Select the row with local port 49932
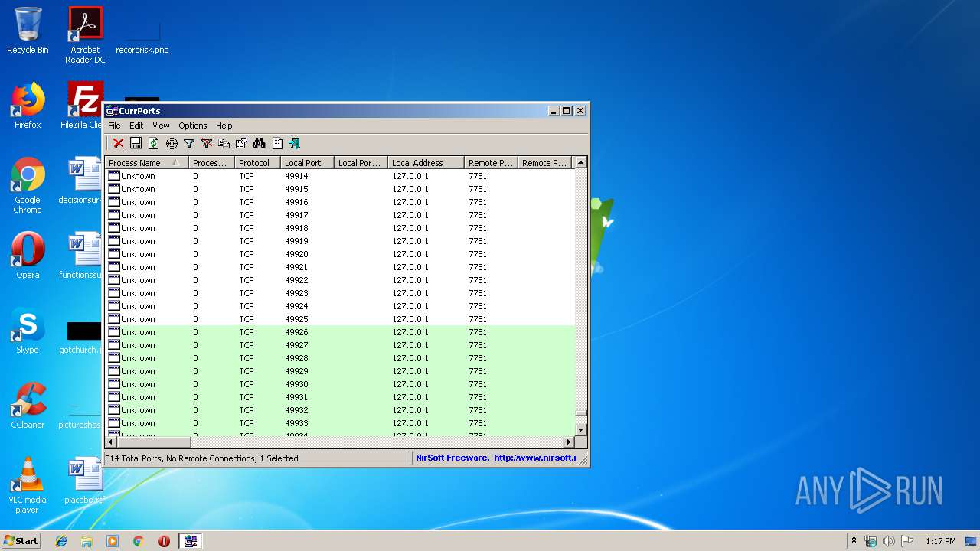This screenshot has height=551, width=980. click(x=340, y=410)
